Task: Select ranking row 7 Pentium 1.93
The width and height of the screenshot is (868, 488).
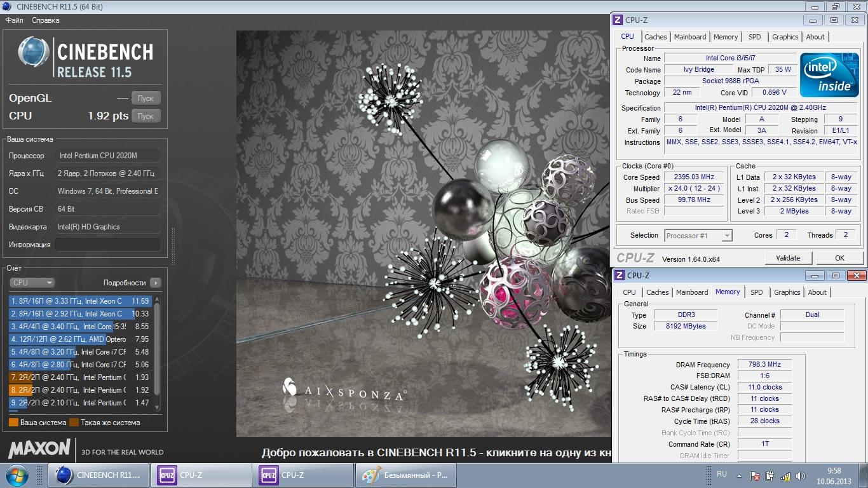Action: 80,377
